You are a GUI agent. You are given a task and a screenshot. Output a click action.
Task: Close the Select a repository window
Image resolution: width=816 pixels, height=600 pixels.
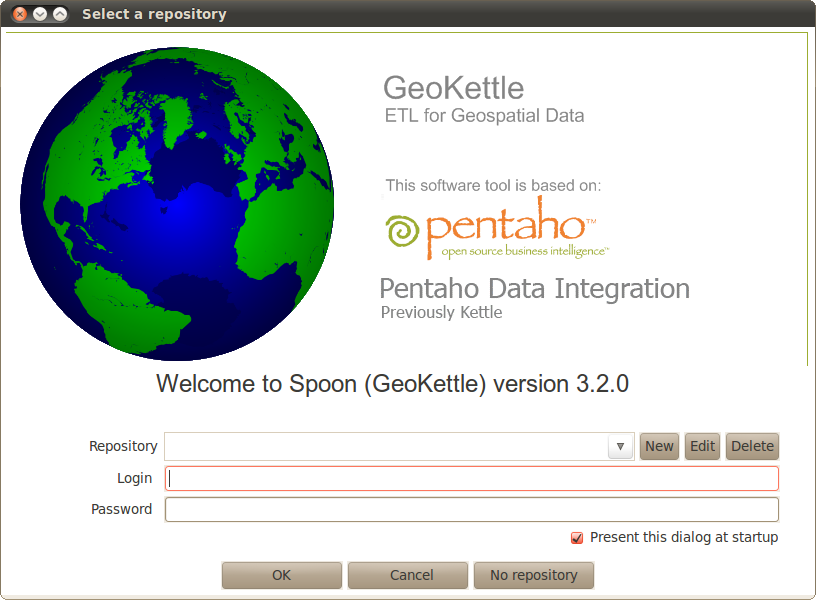[20, 14]
